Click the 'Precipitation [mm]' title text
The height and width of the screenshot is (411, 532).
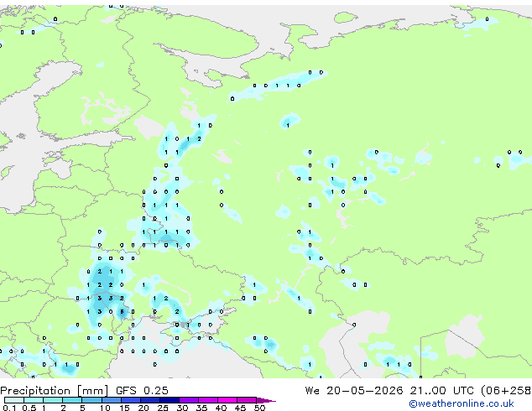pos(55,391)
